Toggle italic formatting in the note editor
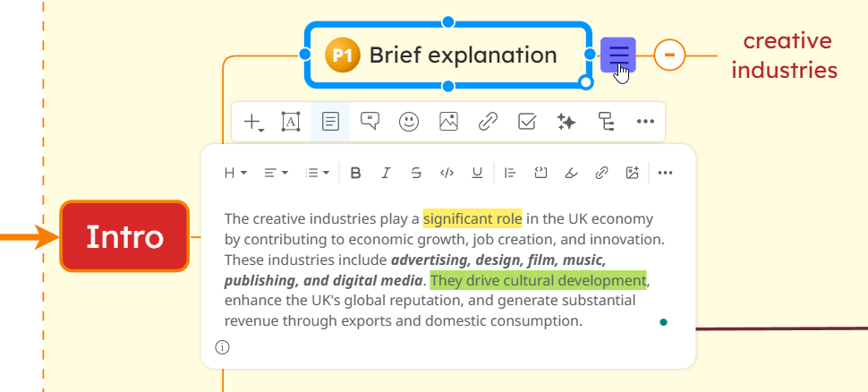868x392 pixels. click(x=386, y=174)
